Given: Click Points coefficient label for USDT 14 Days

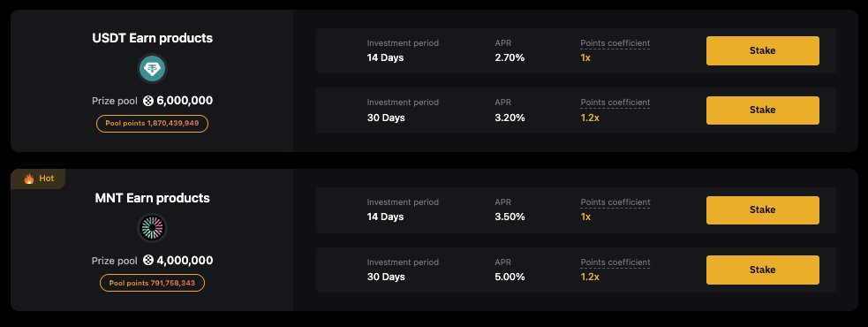Looking at the screenshot, I should pyautogui.click(x=615, y=43).
